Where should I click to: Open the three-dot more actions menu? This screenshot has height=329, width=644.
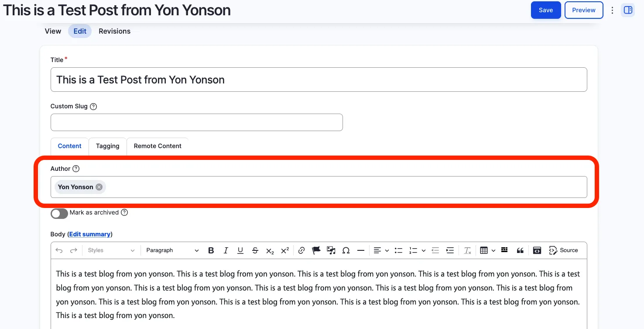(x=612, y=10)
